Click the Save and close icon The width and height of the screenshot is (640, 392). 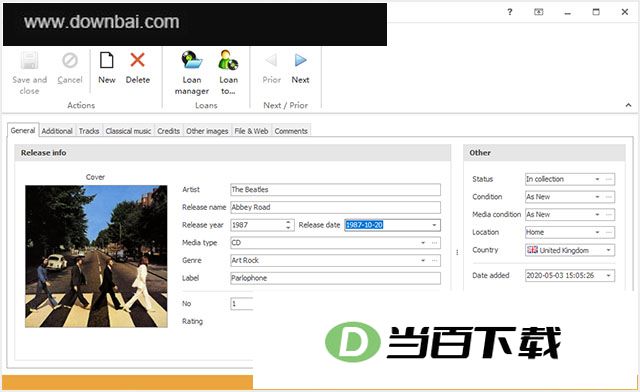(x=29, y=60)
